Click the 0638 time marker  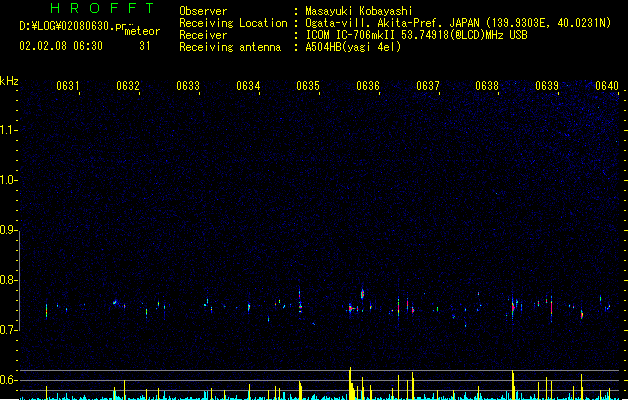click(x=487, y=86)
